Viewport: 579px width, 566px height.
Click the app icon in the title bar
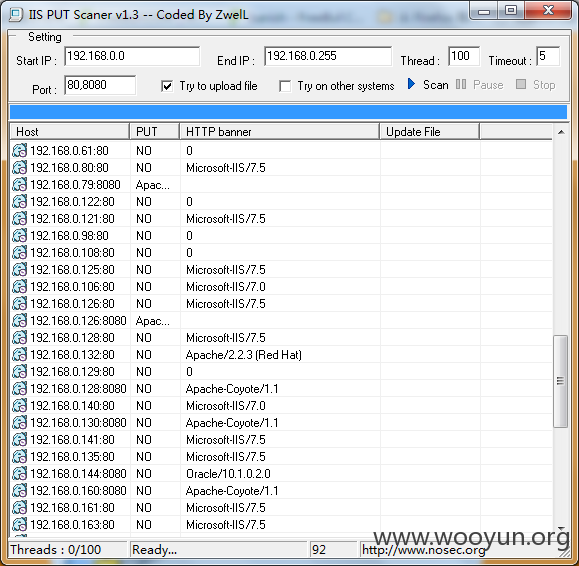pyautogui.click(x=16, y=14)
